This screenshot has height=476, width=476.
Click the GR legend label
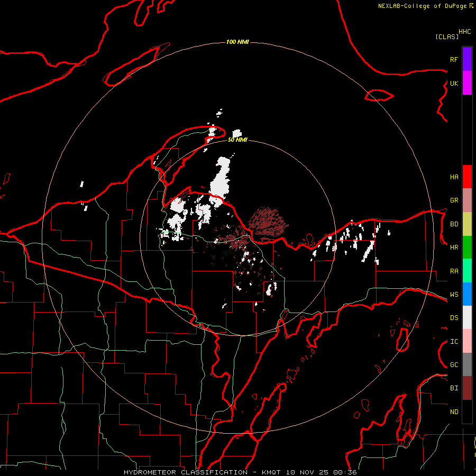454,200
